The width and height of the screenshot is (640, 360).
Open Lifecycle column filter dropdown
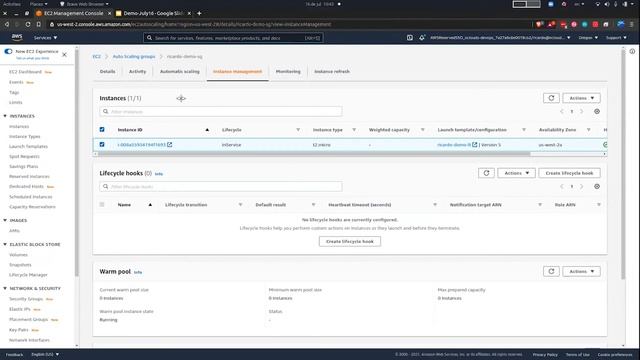tap(298, 130)
